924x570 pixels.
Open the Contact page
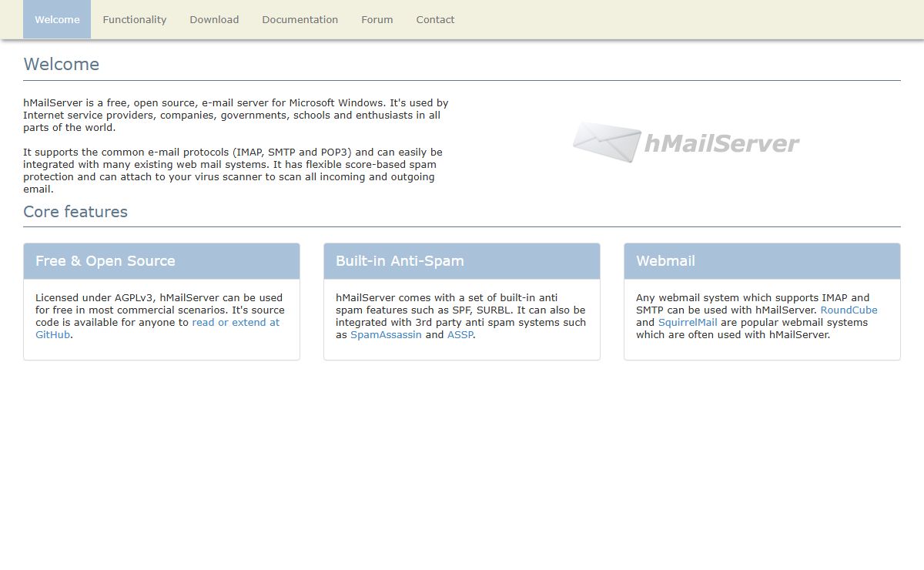[435, 19]
